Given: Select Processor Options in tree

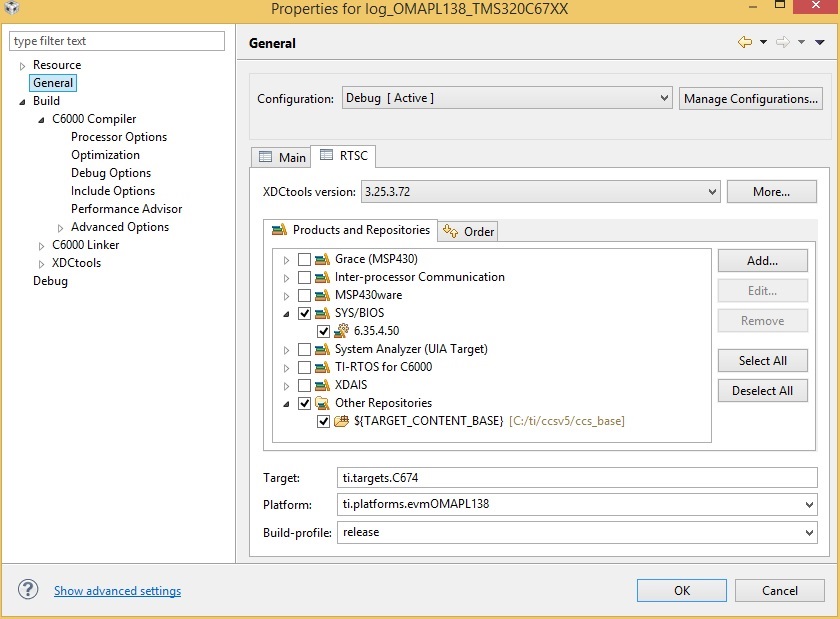Looking at the screenshot, I should 119,137.
